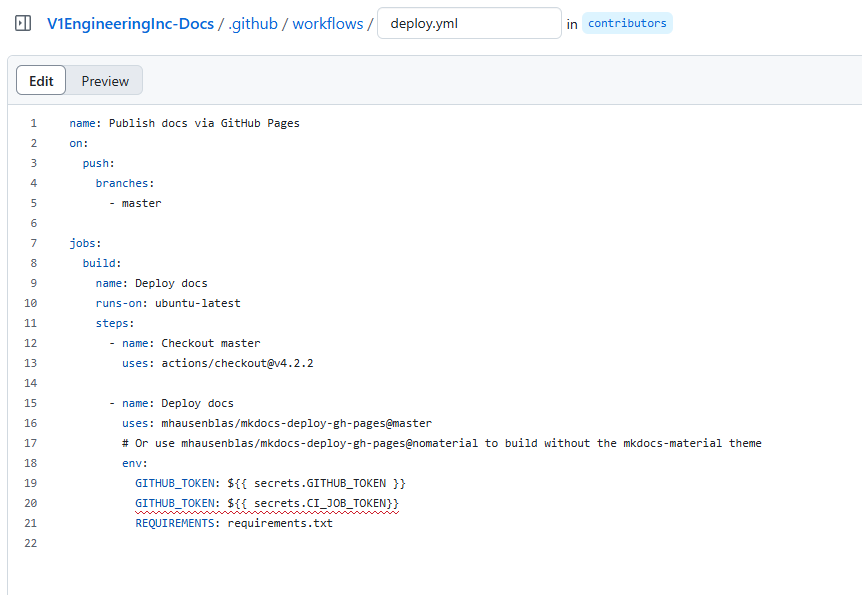862x595 pixels.
Task: Switch to the Preview tab
Action: 105,81
